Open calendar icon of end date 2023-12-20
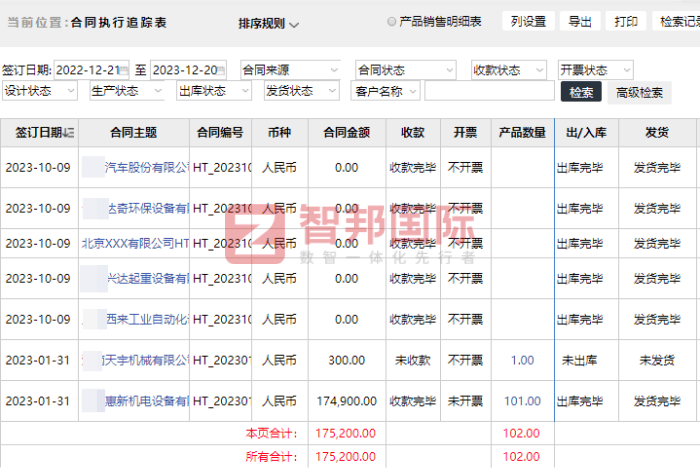This screenshot has width=700, height=468. (221, 71)
